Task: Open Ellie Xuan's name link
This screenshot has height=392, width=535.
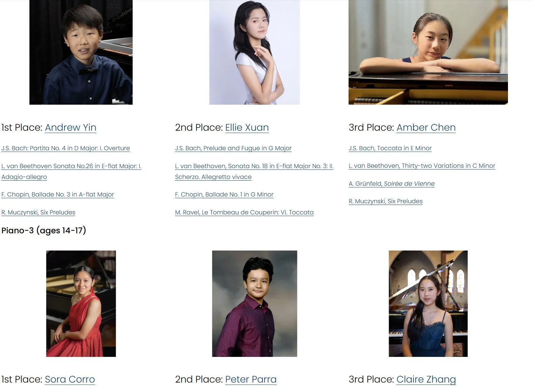Action: pos(247,127)
